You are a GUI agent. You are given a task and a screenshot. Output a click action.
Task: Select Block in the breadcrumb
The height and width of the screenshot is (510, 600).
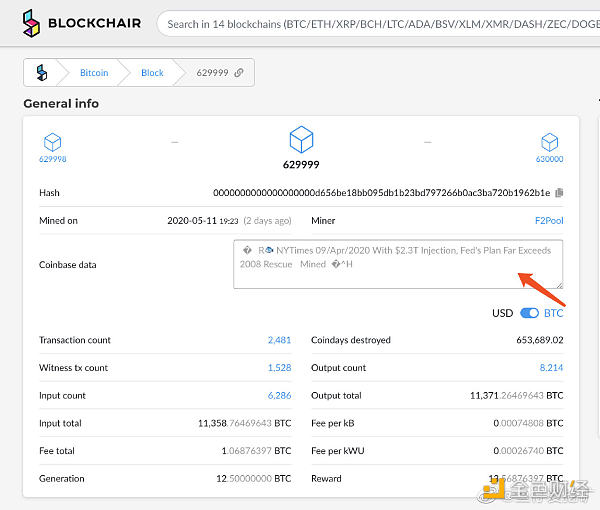click(x=152, y=73)
